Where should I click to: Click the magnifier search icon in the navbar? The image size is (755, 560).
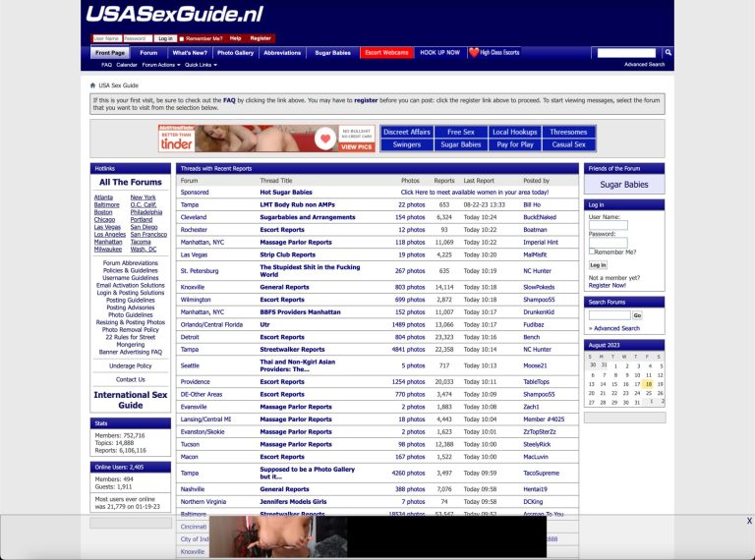[668, 52]
